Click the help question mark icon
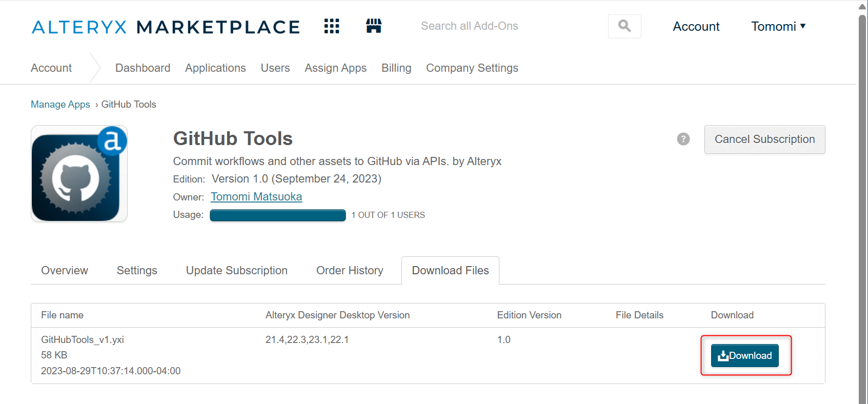Viewport: 868px width, 404px height. coord(683,139)
